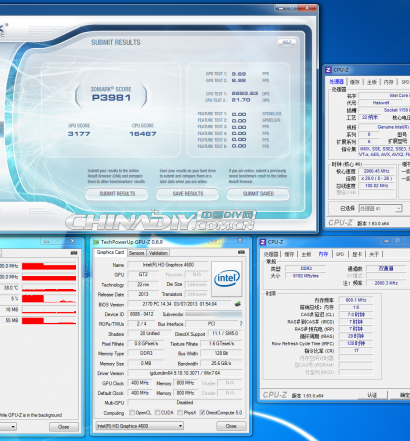Click the Haswell code name value in top CPU-Z
The height and width of the screenshot is (441, 410).
(x=381, y=103)
